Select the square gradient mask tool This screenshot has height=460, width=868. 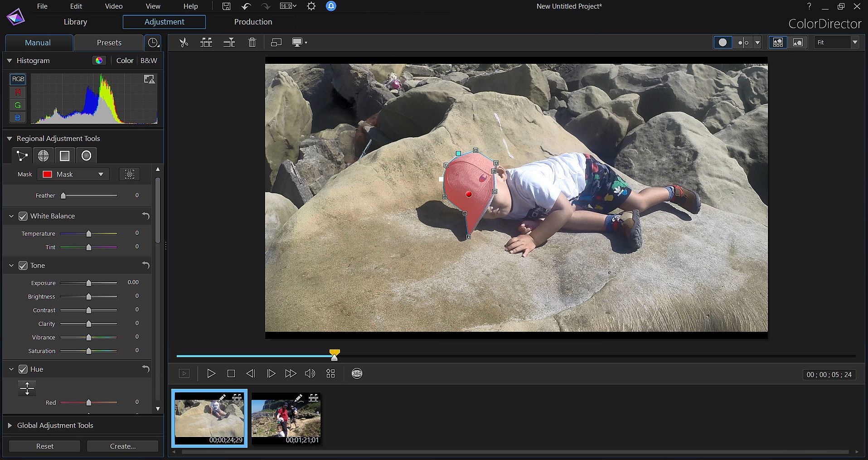(x=65, y=156)
